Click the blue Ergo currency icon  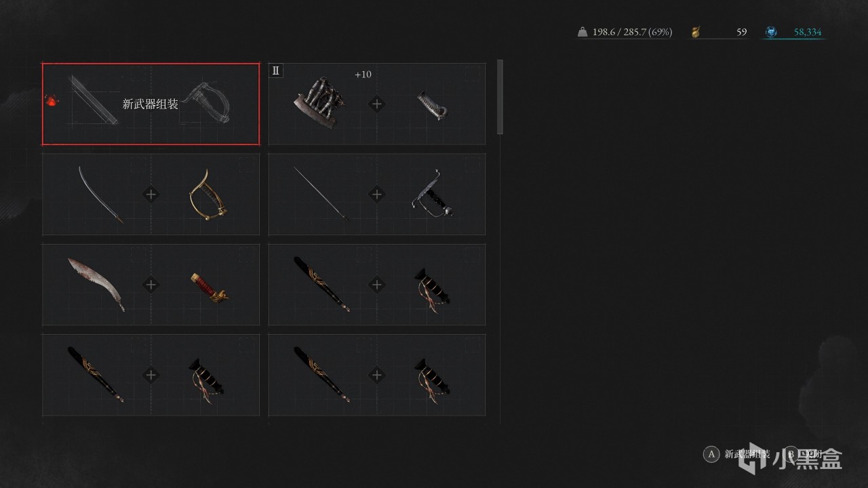coord(771,32)
